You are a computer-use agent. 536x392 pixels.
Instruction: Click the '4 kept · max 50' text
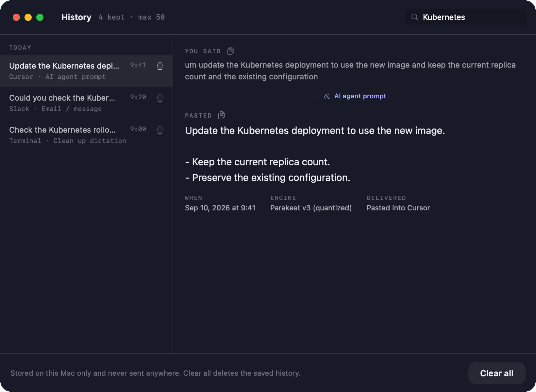click(x=132, y=17)
